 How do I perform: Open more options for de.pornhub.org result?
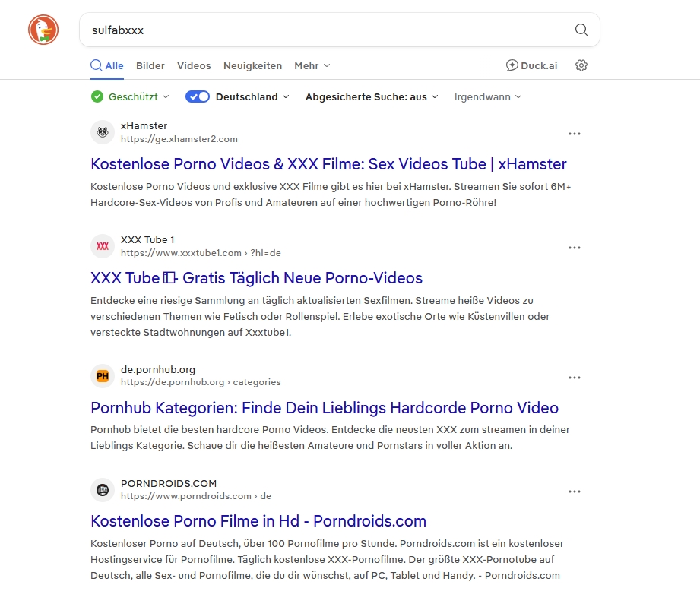pos(574,378)
